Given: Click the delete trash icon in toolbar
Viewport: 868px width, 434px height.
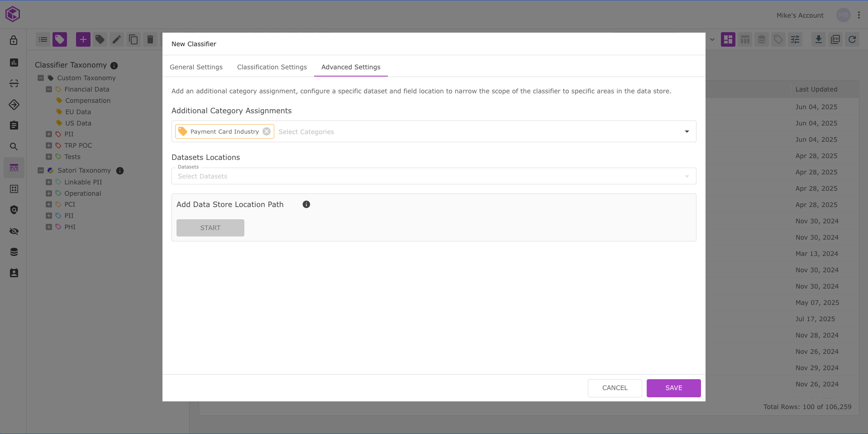Looking at the screenshot, I should (x=150, y=40).
